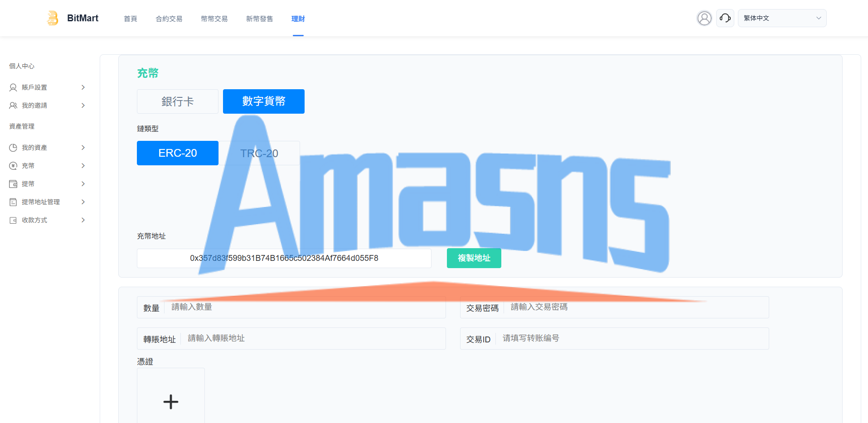Image resolution: width=868 pixels, height=423 pixels.
Task: Open 新幣發售 in top navigation
Action: point(260,19)
